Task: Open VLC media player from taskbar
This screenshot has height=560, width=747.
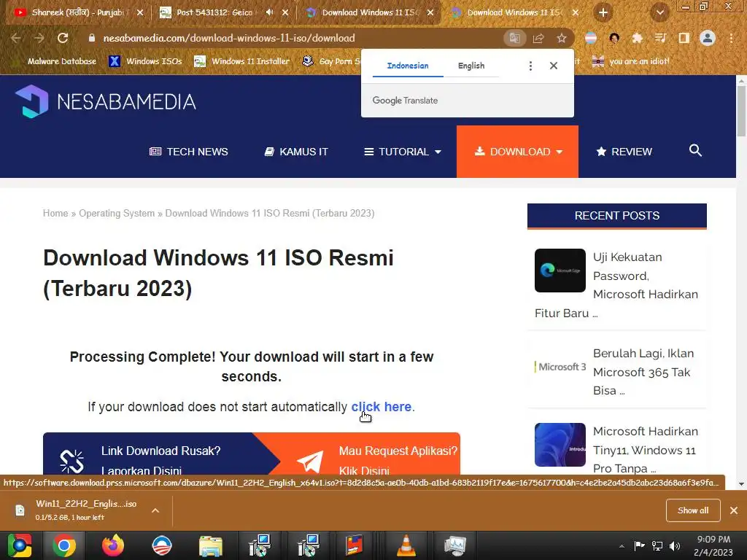Action: (x=406, y=545)
